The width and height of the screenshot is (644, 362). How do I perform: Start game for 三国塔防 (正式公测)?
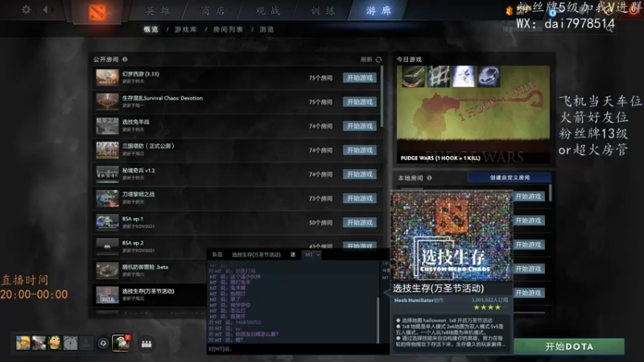coord(360,150)
